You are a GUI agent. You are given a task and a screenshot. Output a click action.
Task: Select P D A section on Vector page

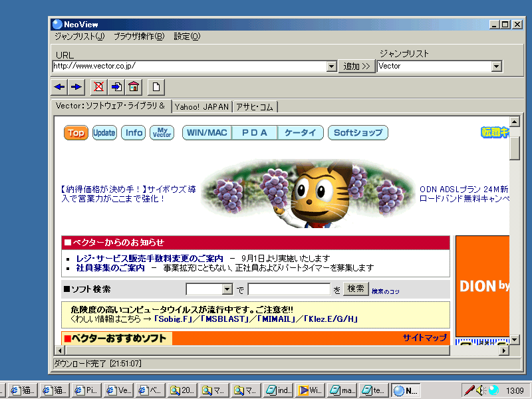(x=255, y=132)
